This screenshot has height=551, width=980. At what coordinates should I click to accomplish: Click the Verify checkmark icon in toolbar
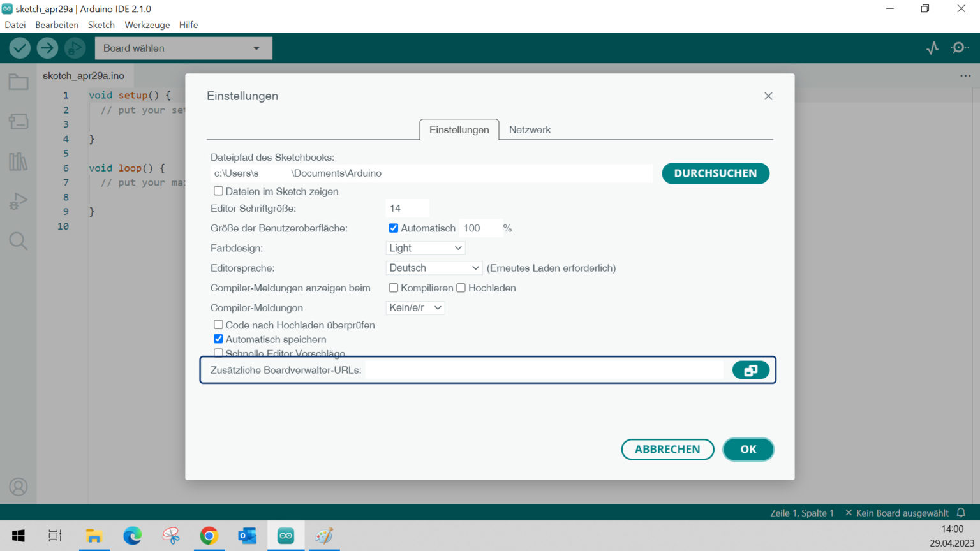click(x=20, y=48)
